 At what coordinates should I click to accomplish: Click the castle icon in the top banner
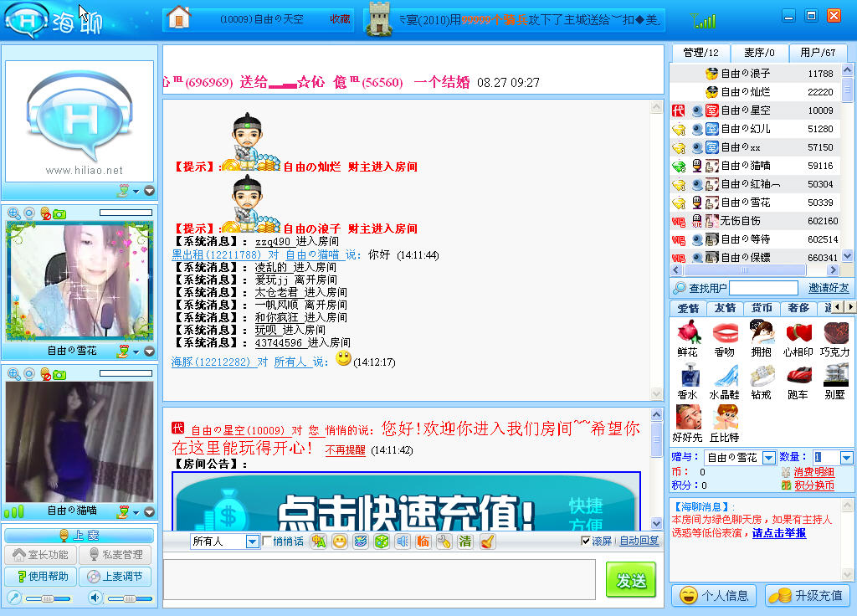[379, 18]
